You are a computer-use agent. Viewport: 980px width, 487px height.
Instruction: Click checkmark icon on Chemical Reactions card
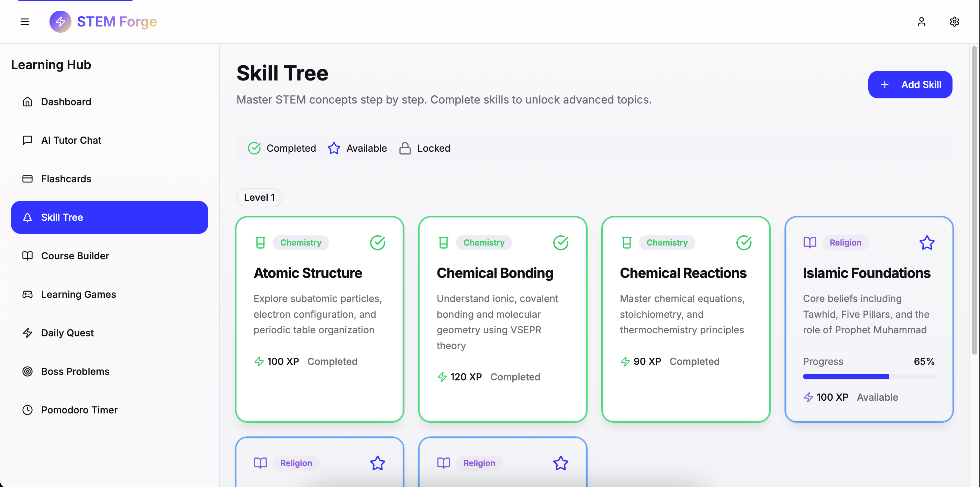pos(743,242)
